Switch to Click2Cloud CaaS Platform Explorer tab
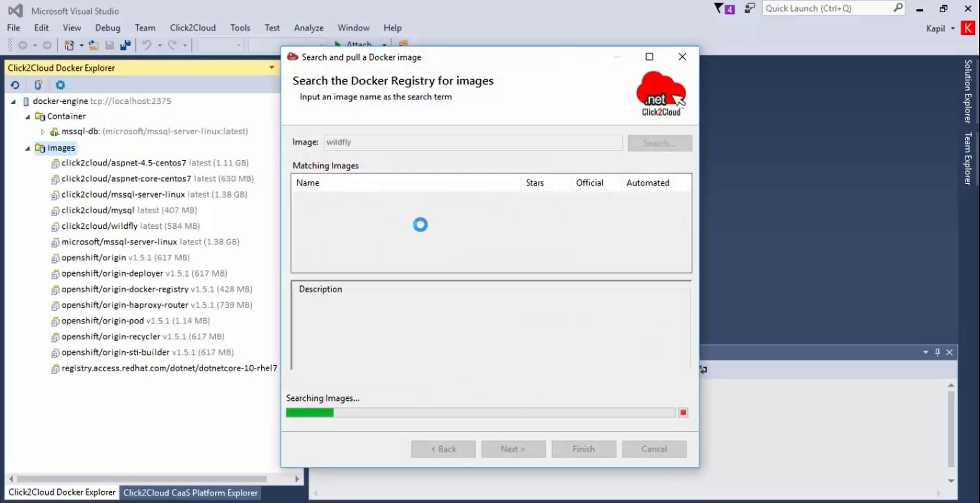The image size is (980, 503). [x=190, y=493]
